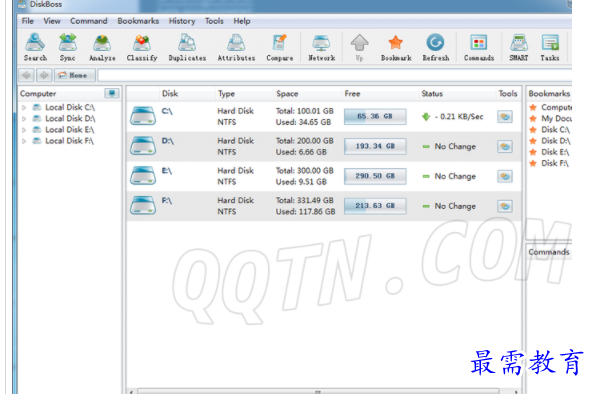The image size is (592, 394).
Task: Open tools icon for D:\ row
Action: point(505,146)
